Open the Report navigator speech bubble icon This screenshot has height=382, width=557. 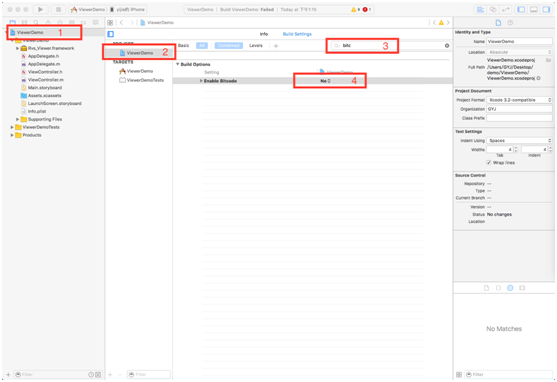pos(96,22)
